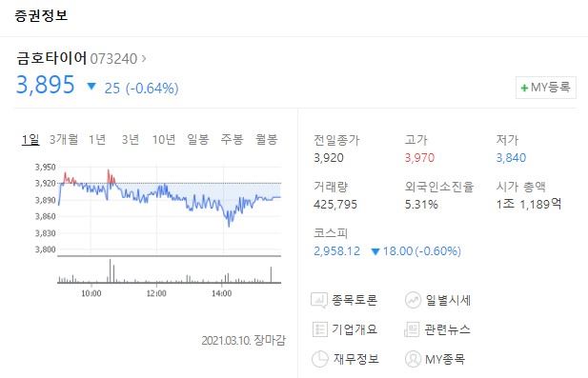Image resolution: width=588 pixels, height=378 pixels.
Task: Switch to 일봉 candlestick view
Action: pos(197,139)
